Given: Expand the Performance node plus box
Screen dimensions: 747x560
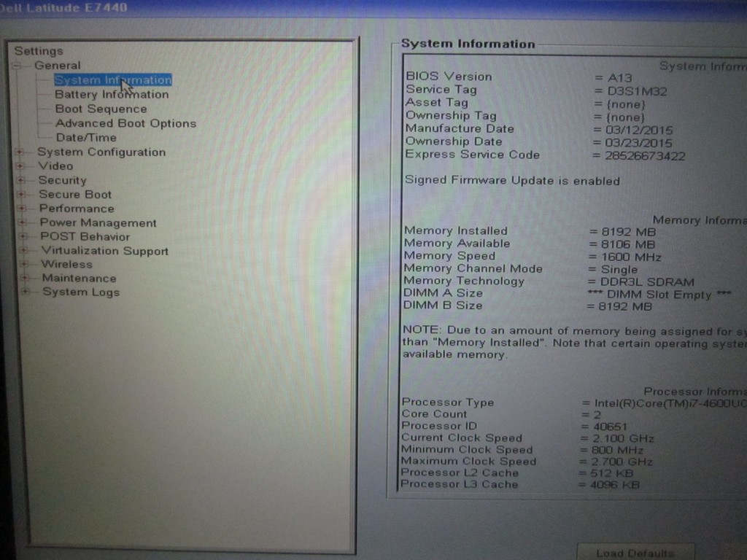Looking at the screenshot, I should click(x=22, y=209).
